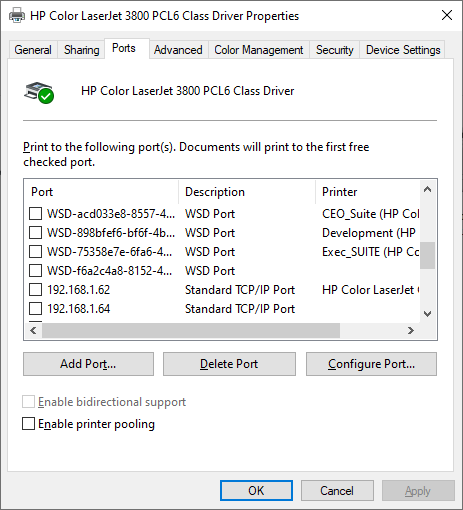Check the WSD-acd033e8-8557 port checkbox
Screen dimensions: 463x510
pyautogui.click(x=35, y=214)
